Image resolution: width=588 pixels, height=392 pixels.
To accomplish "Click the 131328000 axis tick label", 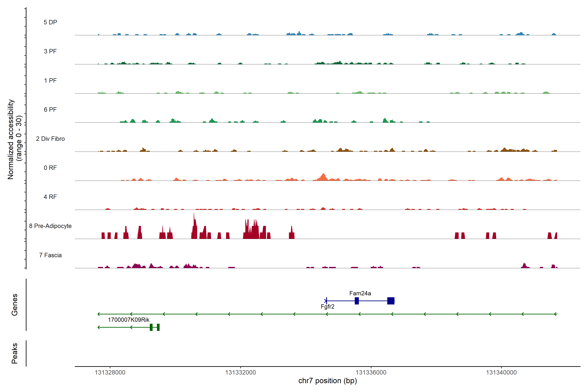I will [x=110, y=373].
